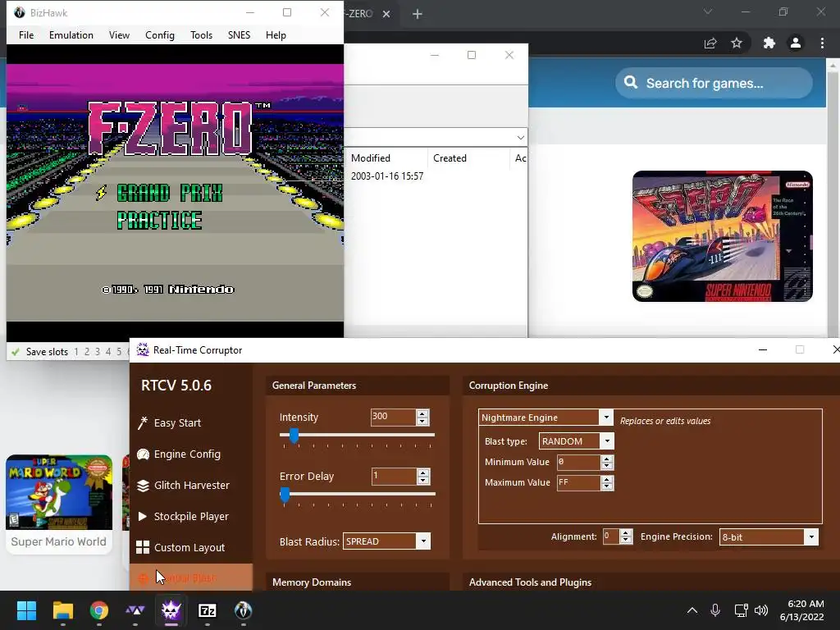Switch to BizHawk in taskbar

243,610
